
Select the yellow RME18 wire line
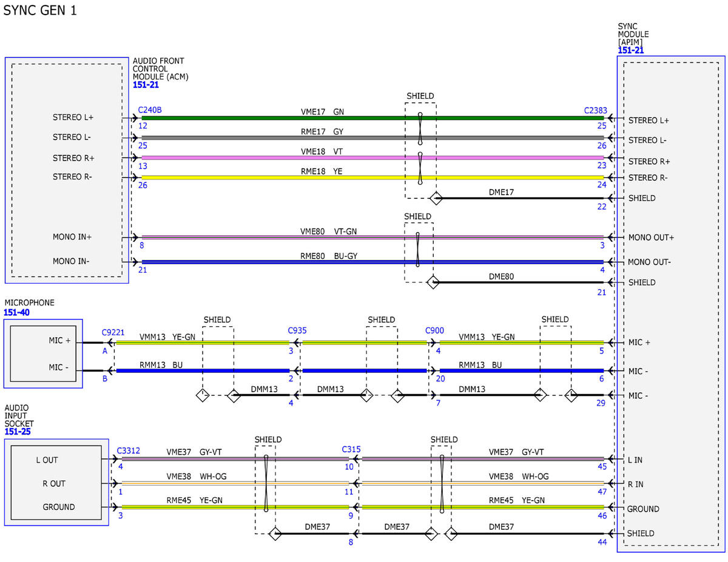[372, 178]
